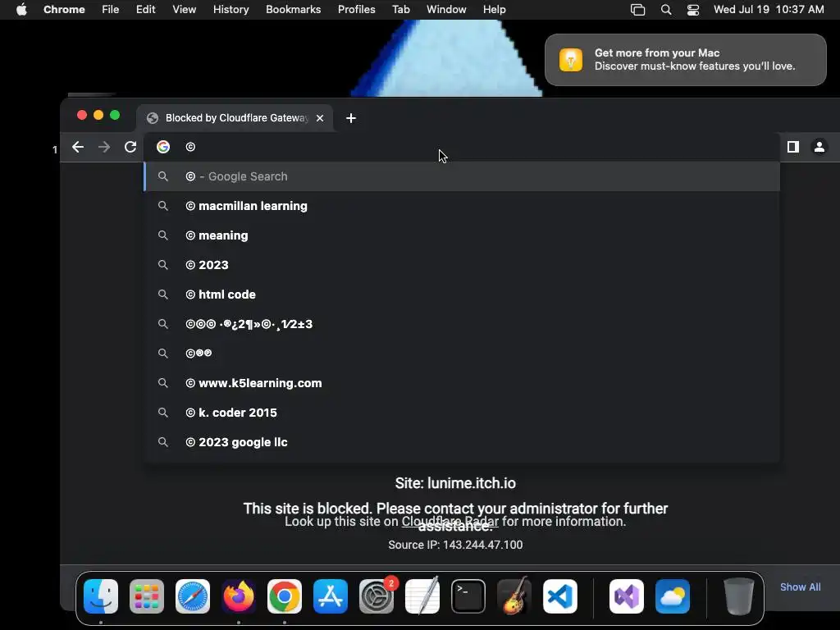Click the Stage Manager icon in the menu bar
The width and height of the screenshot is (840, 630).
coord(637,10)
